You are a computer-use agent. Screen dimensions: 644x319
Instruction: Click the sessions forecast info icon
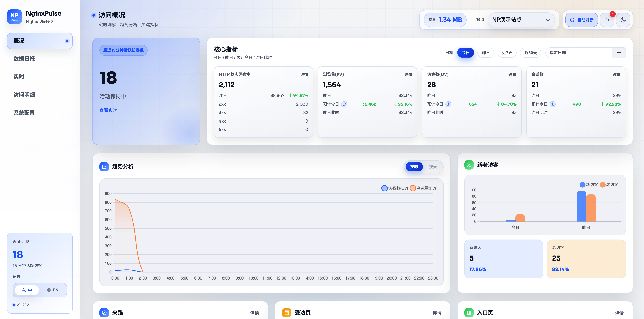(553, 104)
